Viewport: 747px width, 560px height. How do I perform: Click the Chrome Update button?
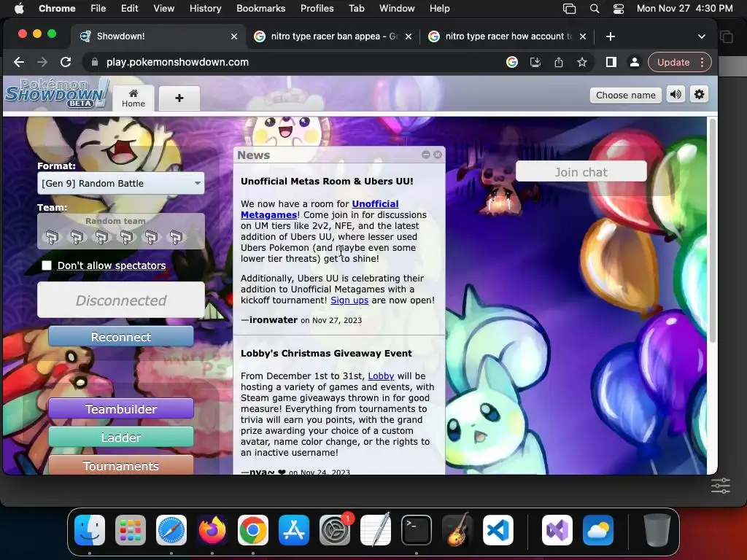point(673,62)
